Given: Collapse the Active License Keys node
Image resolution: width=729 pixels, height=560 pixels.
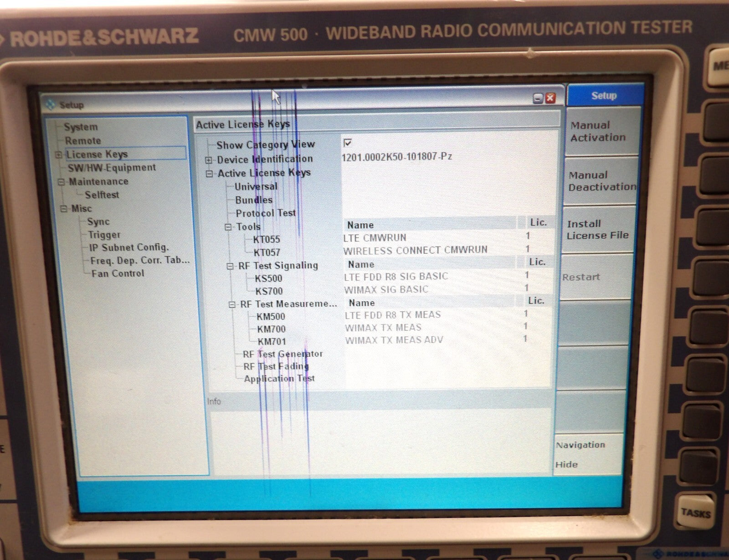Looking at the screenshot, I should click(x=210, y=174).
